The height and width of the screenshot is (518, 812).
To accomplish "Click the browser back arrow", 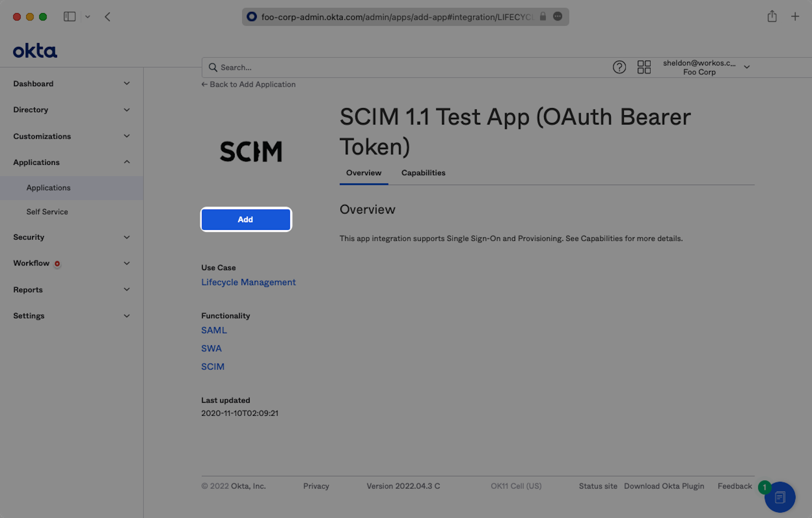I will point(107,17).
